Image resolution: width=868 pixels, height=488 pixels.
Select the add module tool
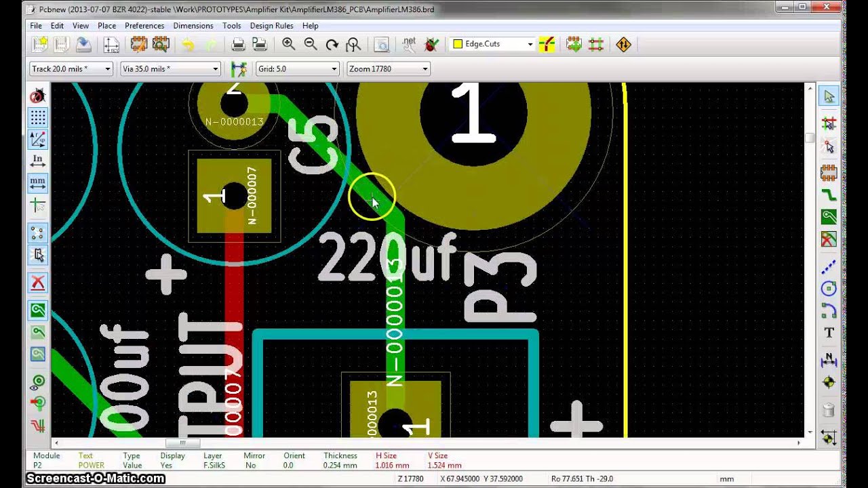[x=829, y=172]
